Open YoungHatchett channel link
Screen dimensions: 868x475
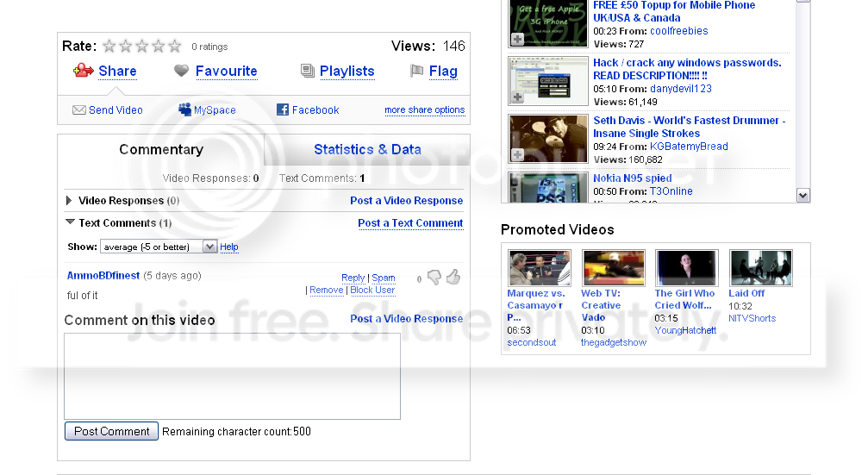coord(685,330)
